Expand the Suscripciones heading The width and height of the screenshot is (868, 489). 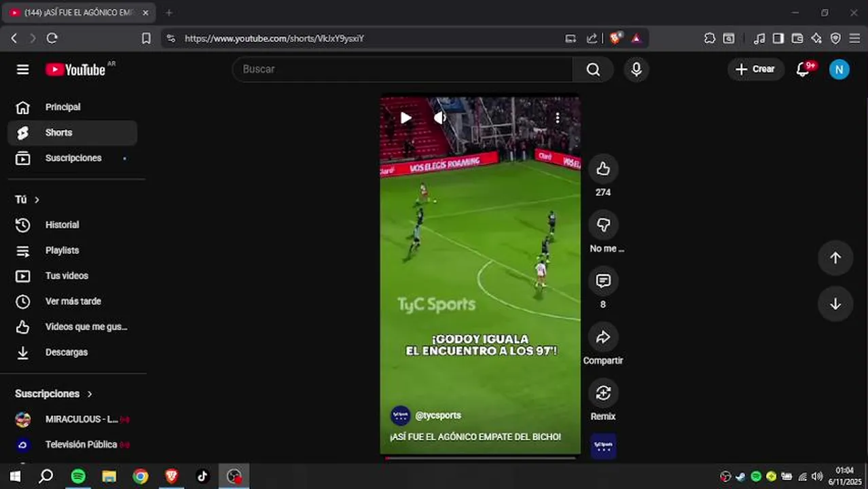click(54, 394)
